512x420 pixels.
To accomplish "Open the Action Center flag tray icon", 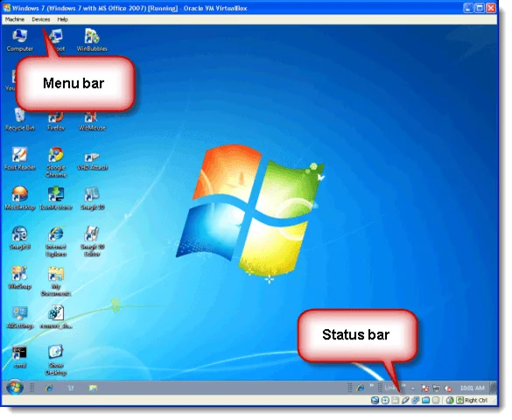I will (x=425, y=388).
